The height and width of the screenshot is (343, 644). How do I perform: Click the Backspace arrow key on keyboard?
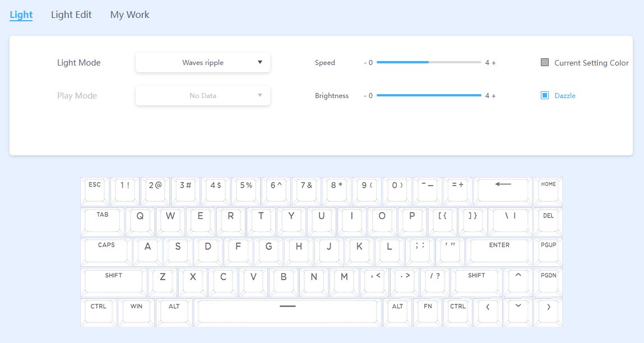(x=503, y=191)
